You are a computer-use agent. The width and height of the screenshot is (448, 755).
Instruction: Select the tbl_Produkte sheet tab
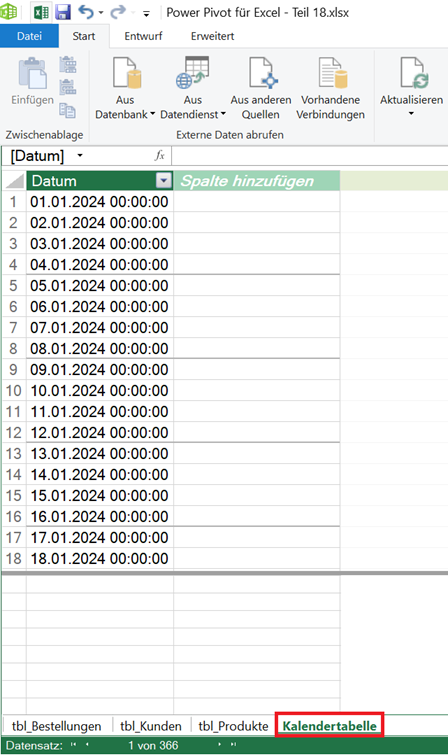pos(233,726)
